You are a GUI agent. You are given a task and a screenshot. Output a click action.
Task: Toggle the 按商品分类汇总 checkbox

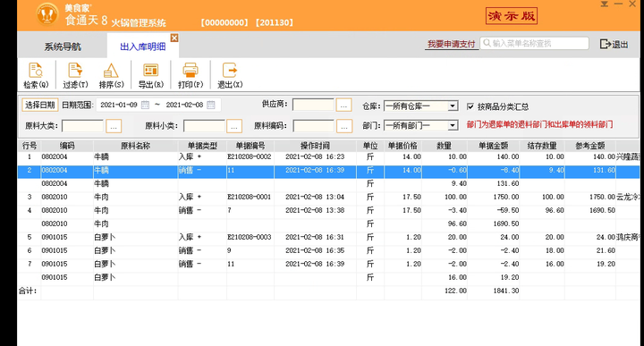470,106
